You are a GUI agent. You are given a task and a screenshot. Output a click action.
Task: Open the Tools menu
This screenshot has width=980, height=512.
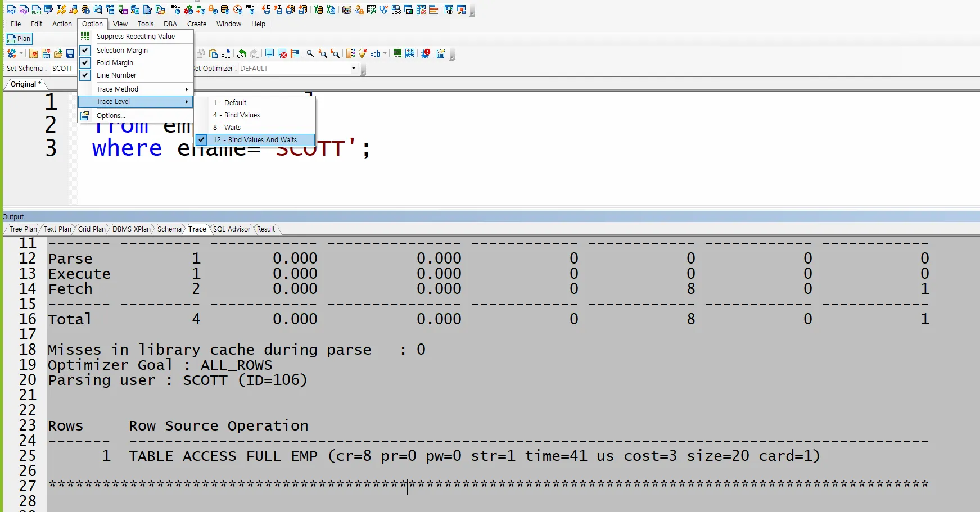[x=146, y=24]
